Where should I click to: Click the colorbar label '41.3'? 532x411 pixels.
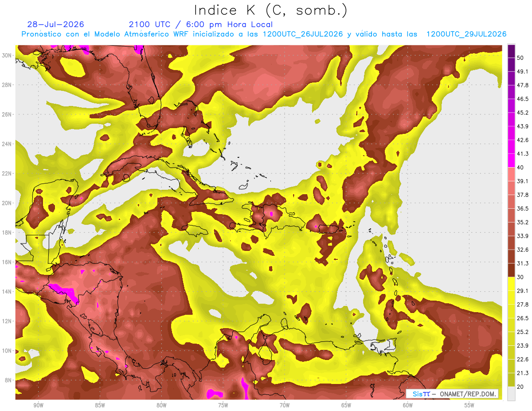523,154
